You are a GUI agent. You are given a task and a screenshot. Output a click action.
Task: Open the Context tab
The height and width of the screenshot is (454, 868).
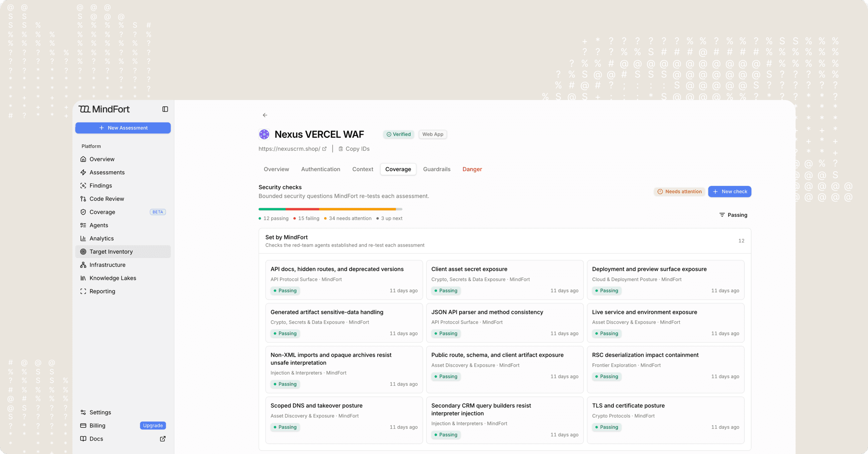tap(363, 169)
